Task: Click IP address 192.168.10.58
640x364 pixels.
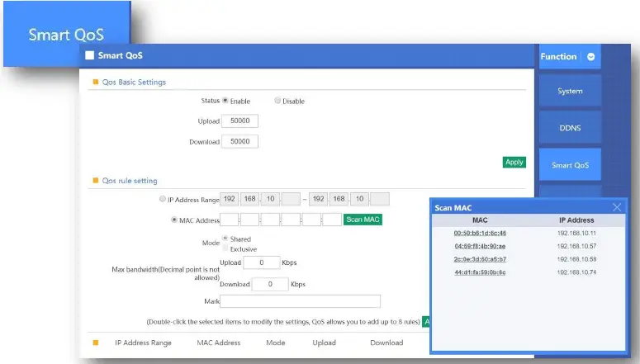Action: [x=576, y=259]
